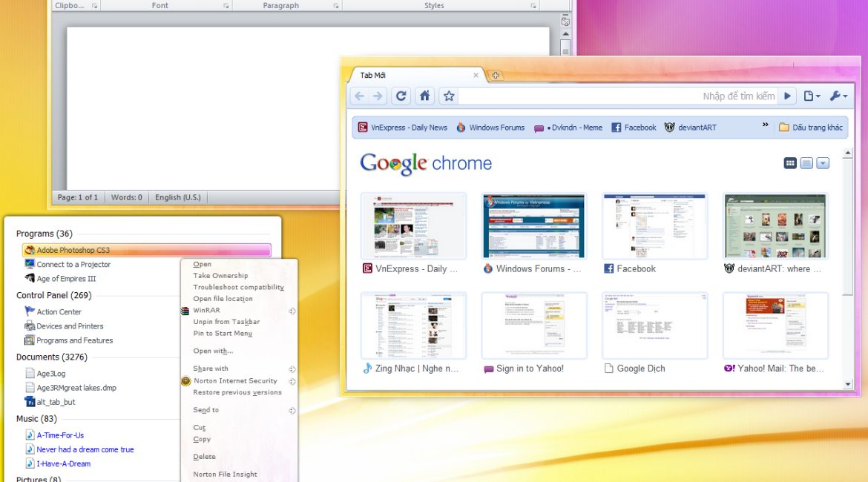The height and width of the screenshot is (482, 868).
Task: Expand WinRAR submenu in context menu
Action: coord(239,311)
